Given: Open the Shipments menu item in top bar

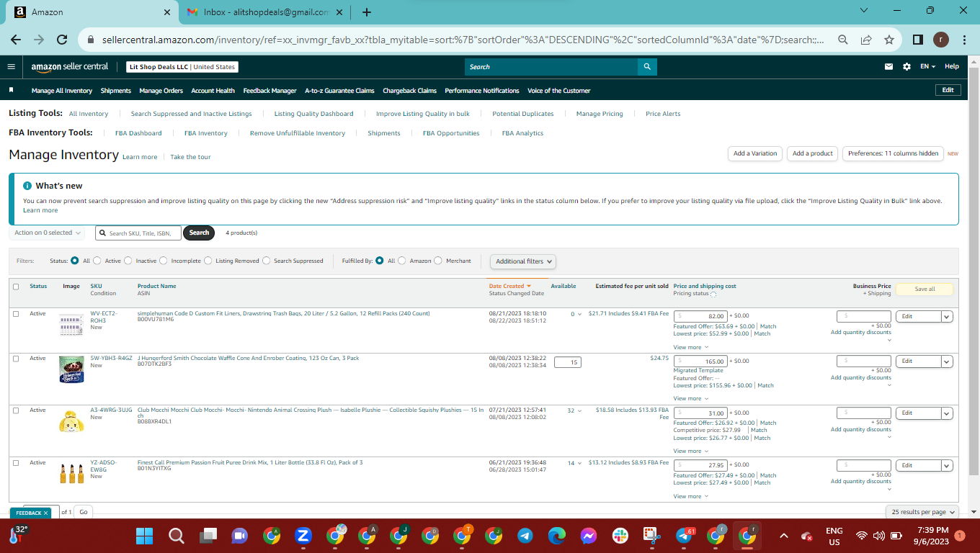Looking at the screenshot, I should pyautogui.click(x=116, y=91).
